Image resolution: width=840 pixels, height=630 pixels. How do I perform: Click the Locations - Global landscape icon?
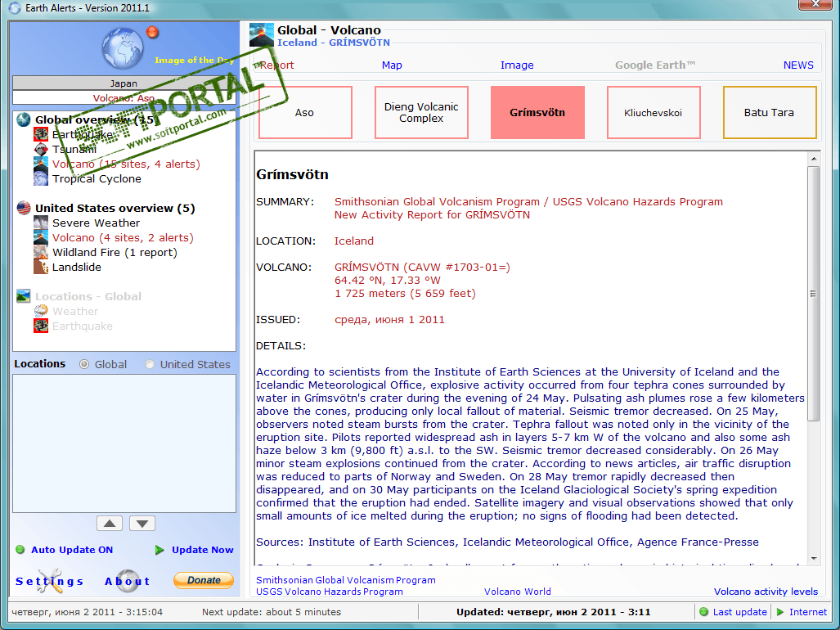[23, 295]
